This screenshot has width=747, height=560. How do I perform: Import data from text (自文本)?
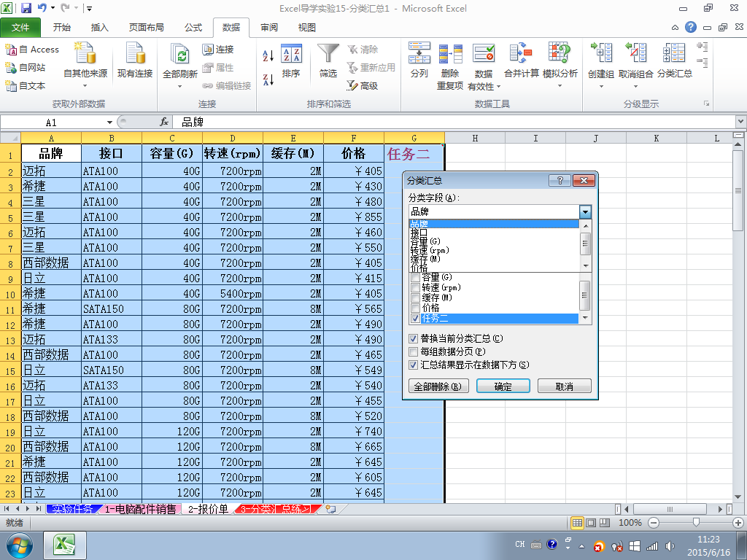click(x=26, y=86)
